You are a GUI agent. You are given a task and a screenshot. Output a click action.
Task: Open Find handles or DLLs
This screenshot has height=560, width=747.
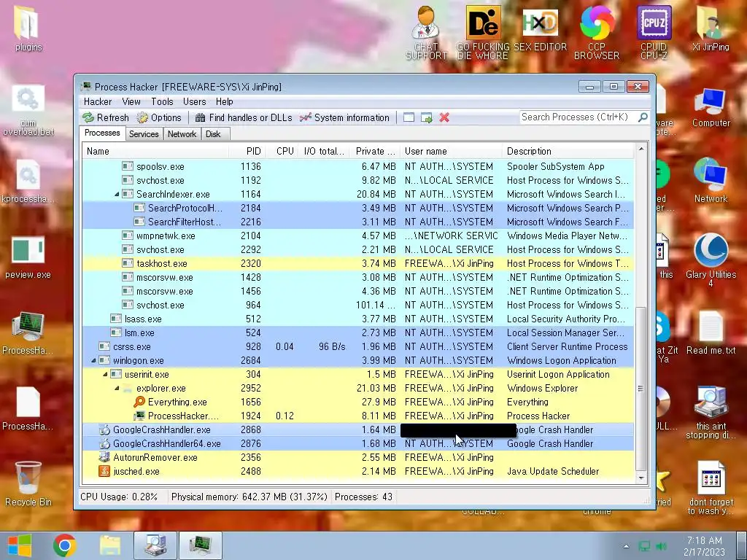243,117
